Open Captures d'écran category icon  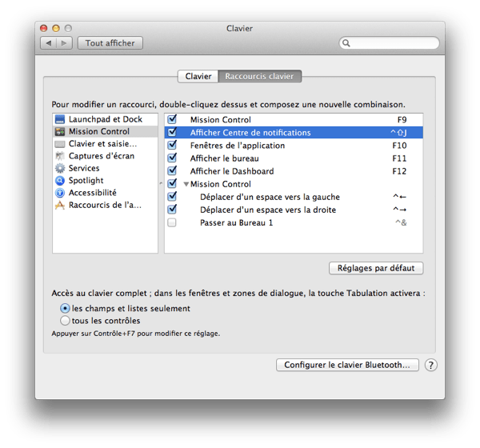pos(60,156)
